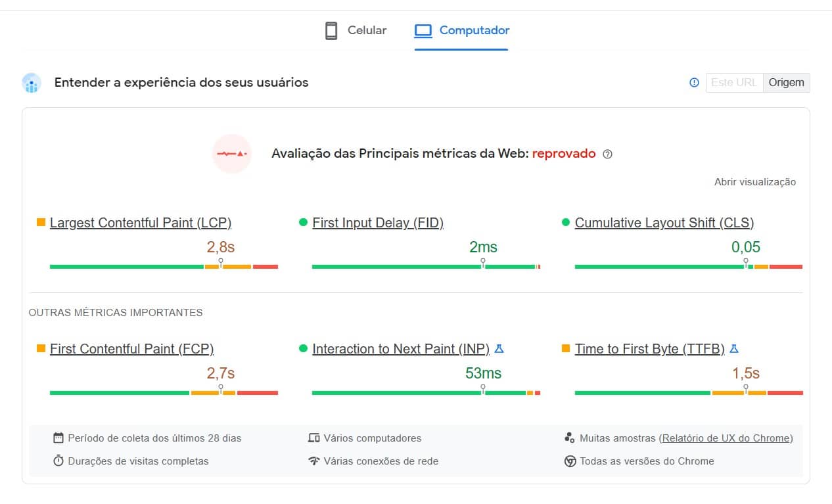Open the First Input Delay link

coord(378,222)
